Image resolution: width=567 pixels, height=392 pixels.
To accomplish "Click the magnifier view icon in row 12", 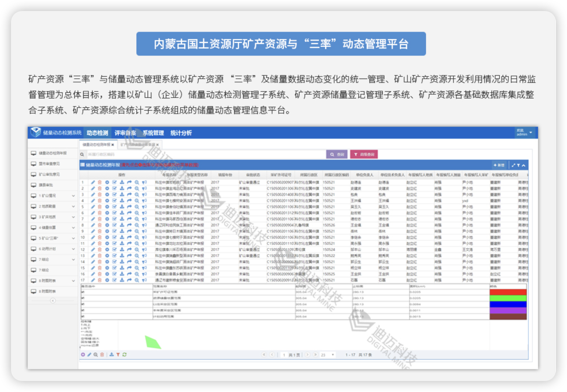I will click(x=137, y=250).
